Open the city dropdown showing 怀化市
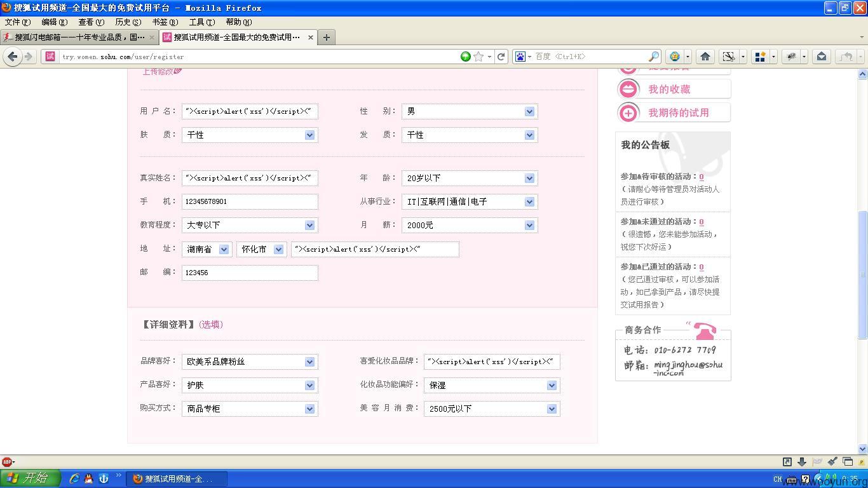 261,249
